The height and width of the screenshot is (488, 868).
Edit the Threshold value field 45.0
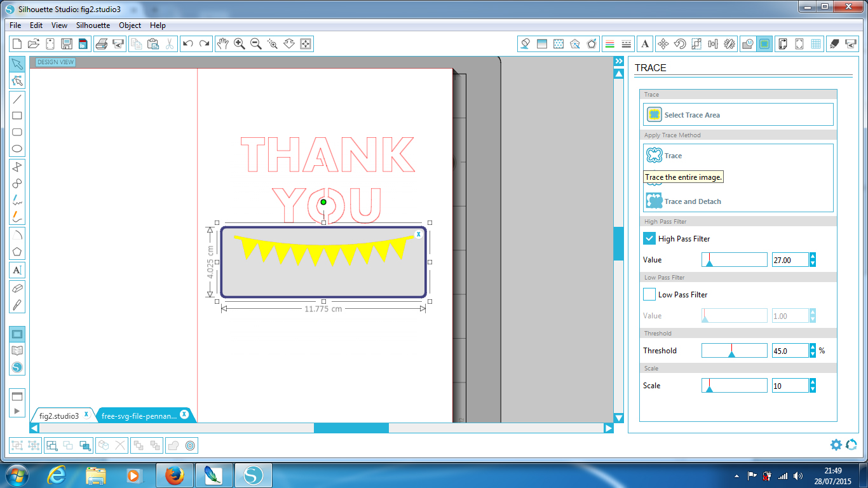pos(790,350)
